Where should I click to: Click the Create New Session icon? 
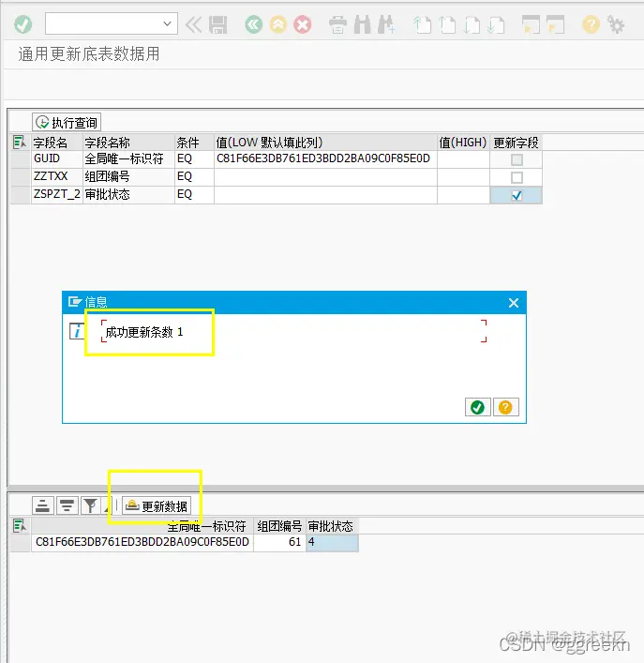[531, 25]
